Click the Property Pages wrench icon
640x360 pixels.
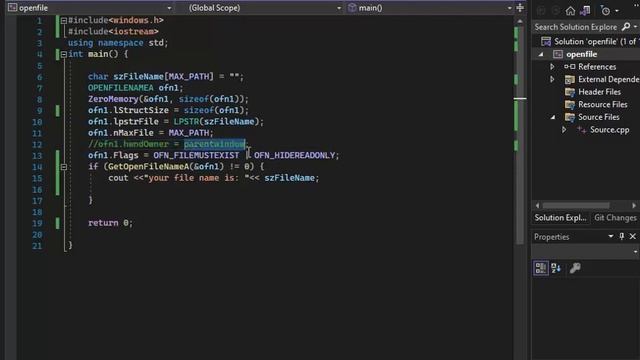tap(575, 268)
